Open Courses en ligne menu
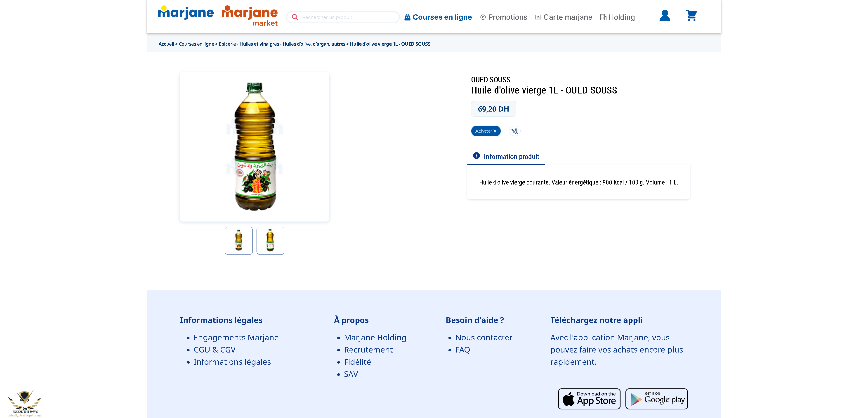868x418 pixels. [x=438, y=17]
